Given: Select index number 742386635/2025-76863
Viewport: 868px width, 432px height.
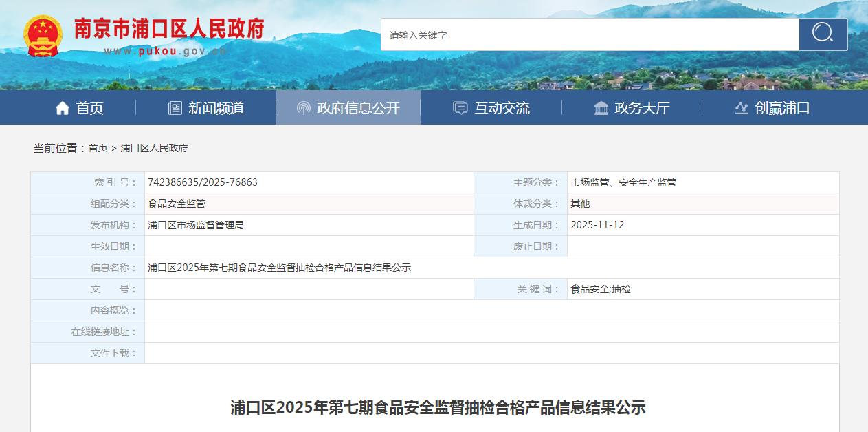Looking at the screenshot, I should click(203, 182).
